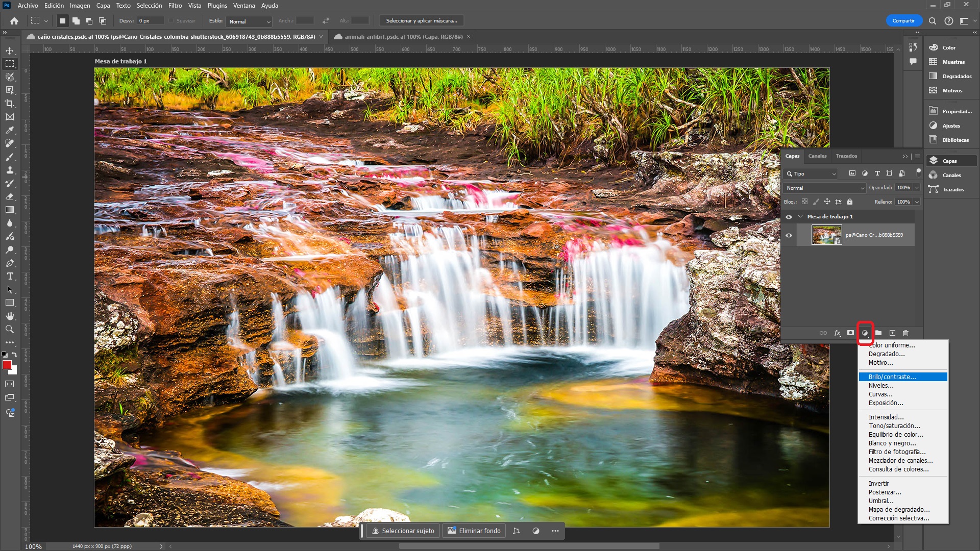Viewport: 980px width, 551px height.
Task: Select the Pen tool
Action: point(10,263)
